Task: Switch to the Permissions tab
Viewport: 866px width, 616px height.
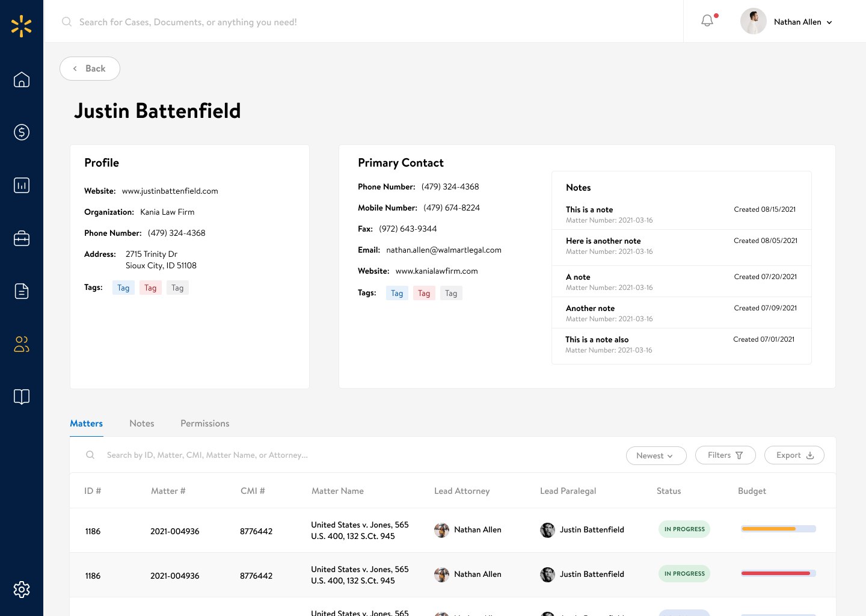Action: click(x=204, y=423)
